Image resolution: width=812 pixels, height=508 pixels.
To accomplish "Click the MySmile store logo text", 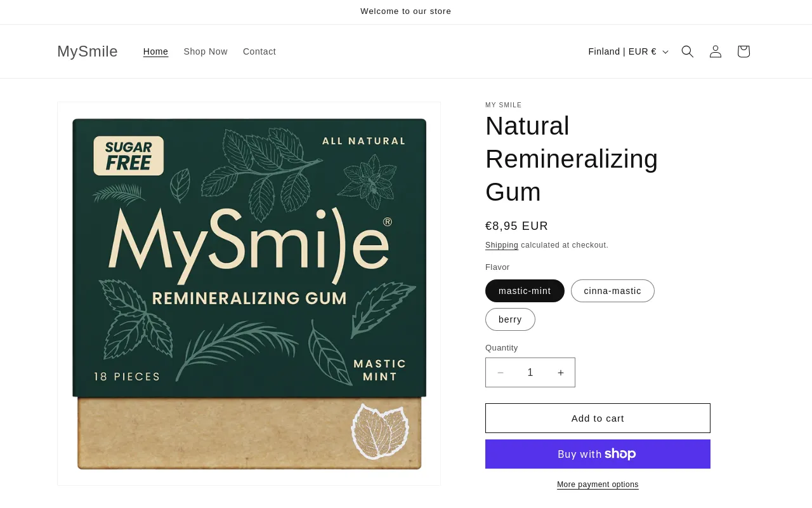I will (88, 51).
